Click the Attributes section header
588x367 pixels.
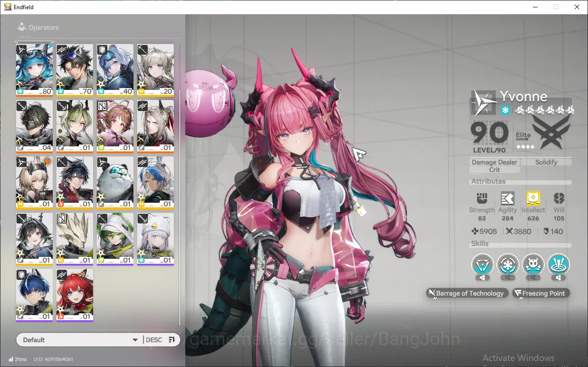coord(488,181)
